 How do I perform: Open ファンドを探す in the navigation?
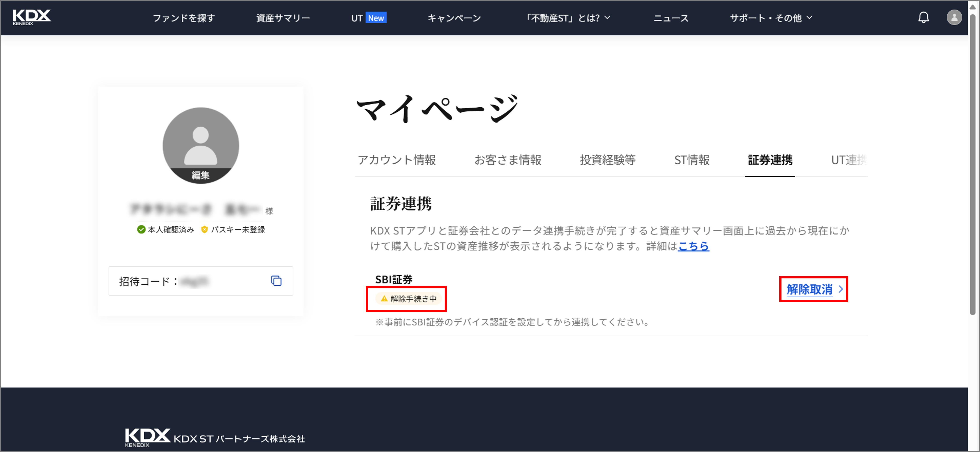184,18
